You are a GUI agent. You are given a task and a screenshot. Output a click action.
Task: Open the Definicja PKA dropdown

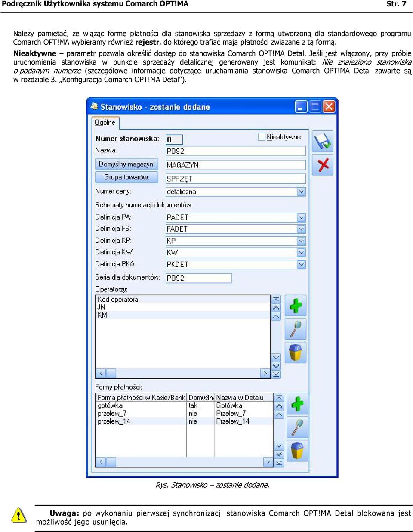301,264
